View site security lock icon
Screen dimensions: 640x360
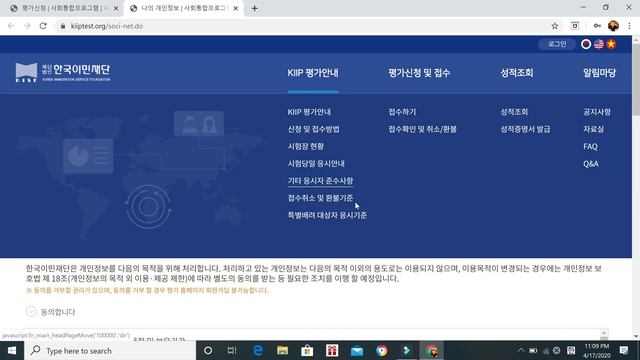[x=62, y=26]
